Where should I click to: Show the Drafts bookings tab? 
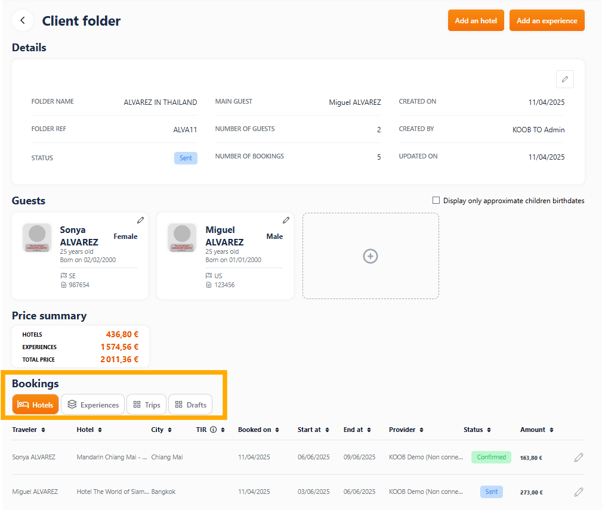pyautogui.click(x=190, y=405)
